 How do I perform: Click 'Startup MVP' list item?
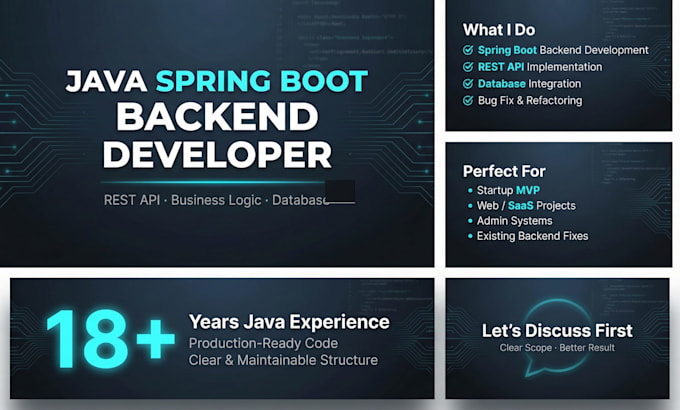pyautogui.click(x=508, y=190)
